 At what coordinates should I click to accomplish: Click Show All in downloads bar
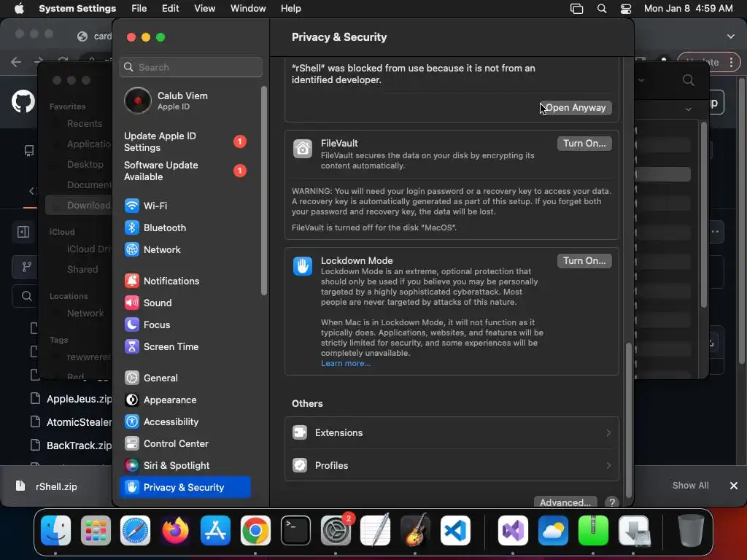(x=690, y=485)
